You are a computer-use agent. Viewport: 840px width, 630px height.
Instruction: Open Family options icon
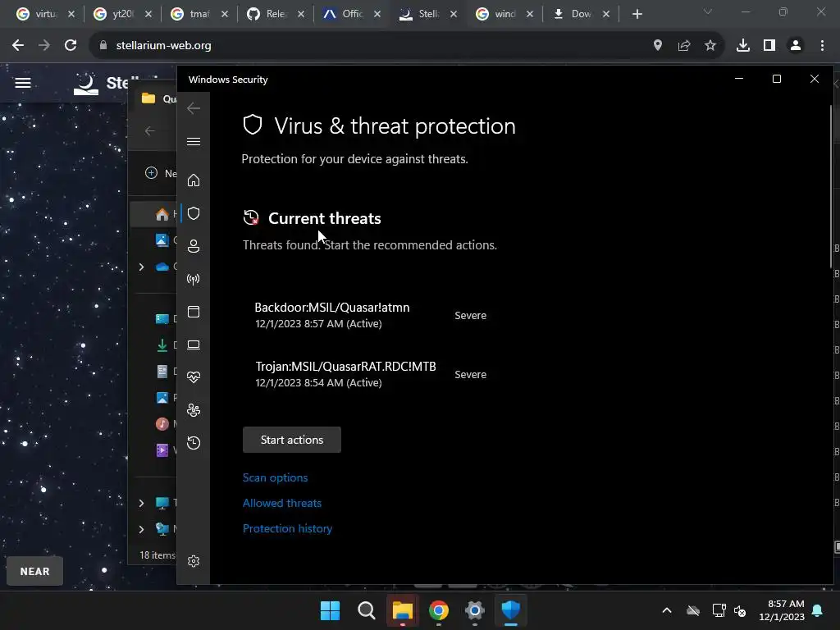point(194,410)
